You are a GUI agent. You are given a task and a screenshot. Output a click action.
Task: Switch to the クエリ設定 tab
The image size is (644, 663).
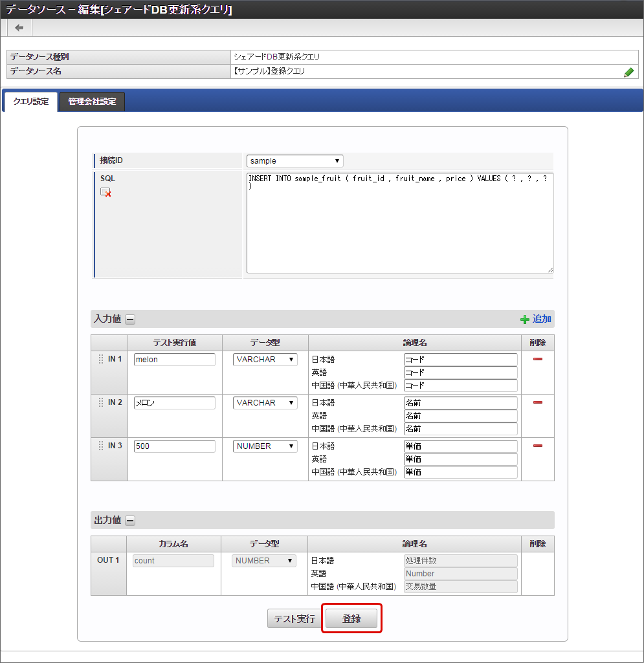pyautogui.click(x=31, y=102)
